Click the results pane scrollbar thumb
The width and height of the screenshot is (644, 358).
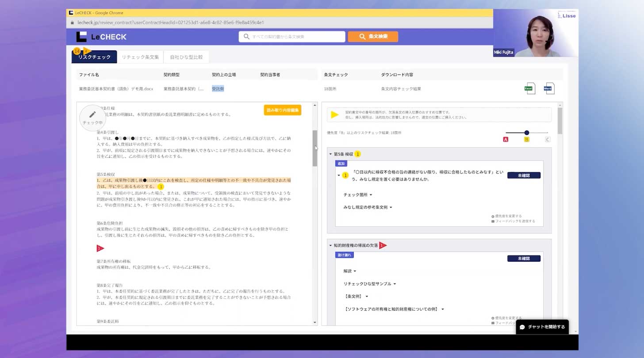click(560, 121)
